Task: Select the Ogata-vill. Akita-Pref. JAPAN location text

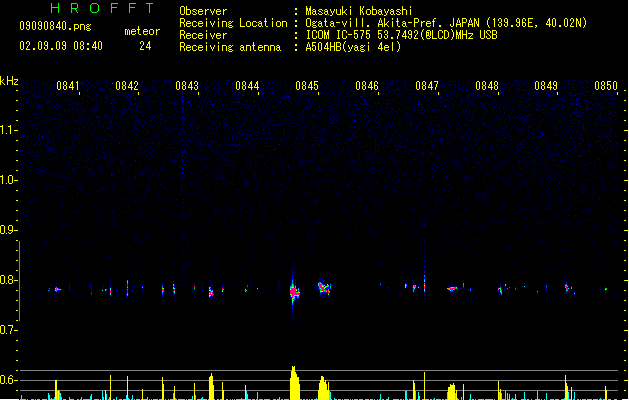Action: click(446, 23)
